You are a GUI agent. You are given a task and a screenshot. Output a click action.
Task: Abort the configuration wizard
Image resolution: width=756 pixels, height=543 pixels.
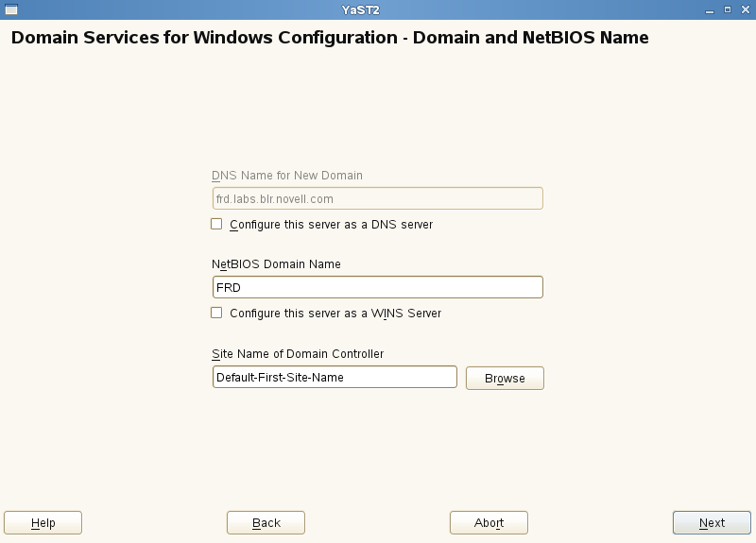coord(489,523)
